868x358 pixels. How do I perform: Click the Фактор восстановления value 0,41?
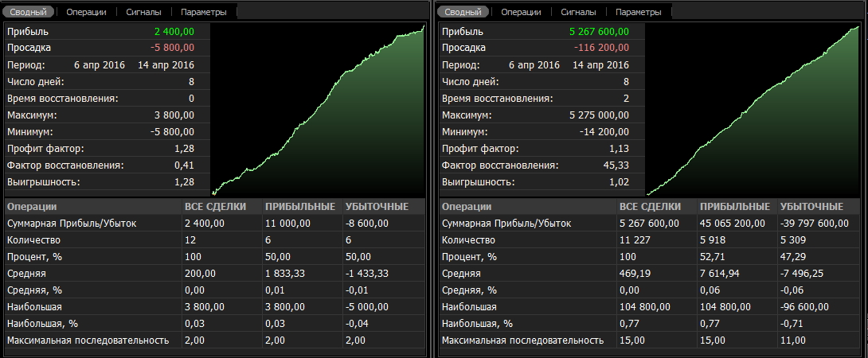pyautogui.click(x=183, y=165)
